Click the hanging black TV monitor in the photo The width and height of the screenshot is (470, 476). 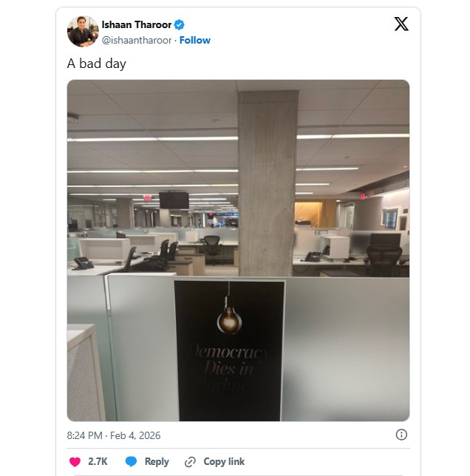174,200
